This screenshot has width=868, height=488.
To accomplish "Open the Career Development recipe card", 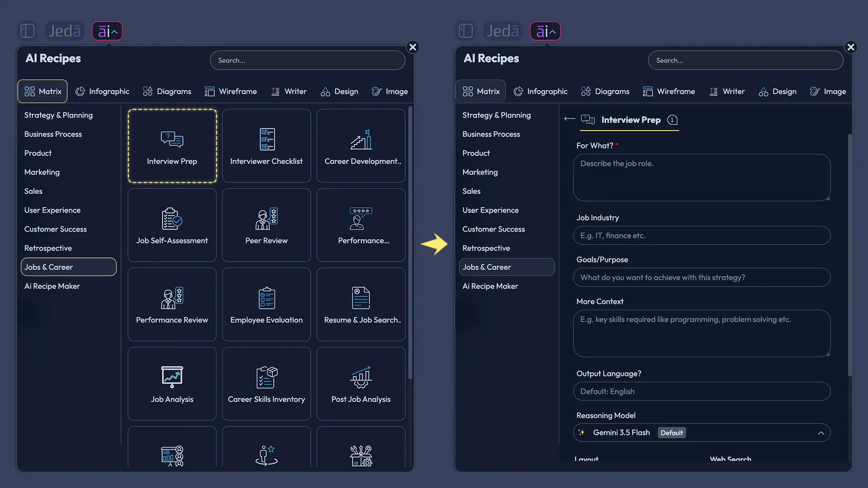I will click(361, 146).
